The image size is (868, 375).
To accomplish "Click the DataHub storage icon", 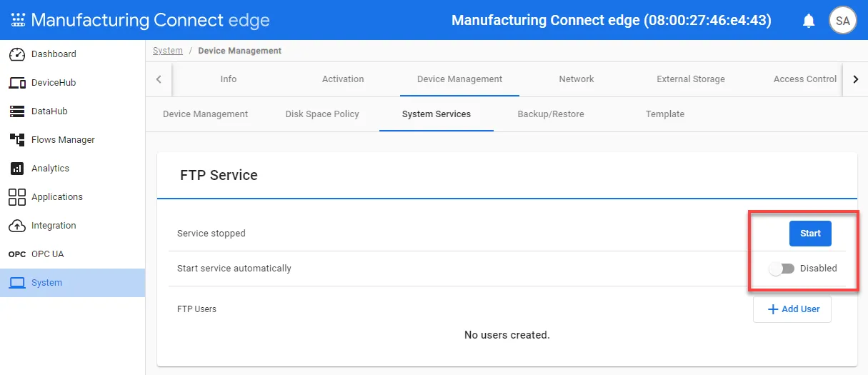I will 17,111.
